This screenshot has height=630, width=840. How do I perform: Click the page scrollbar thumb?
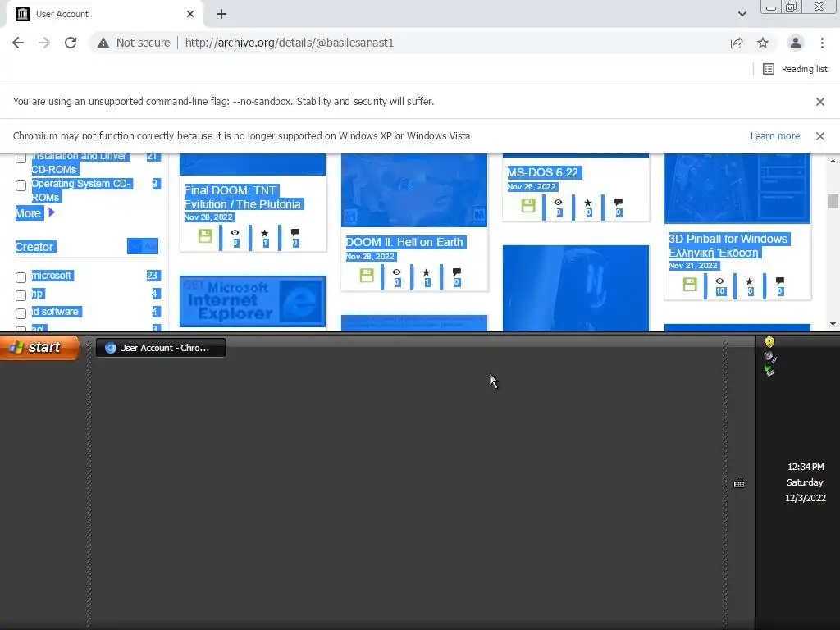click(833, 202)
